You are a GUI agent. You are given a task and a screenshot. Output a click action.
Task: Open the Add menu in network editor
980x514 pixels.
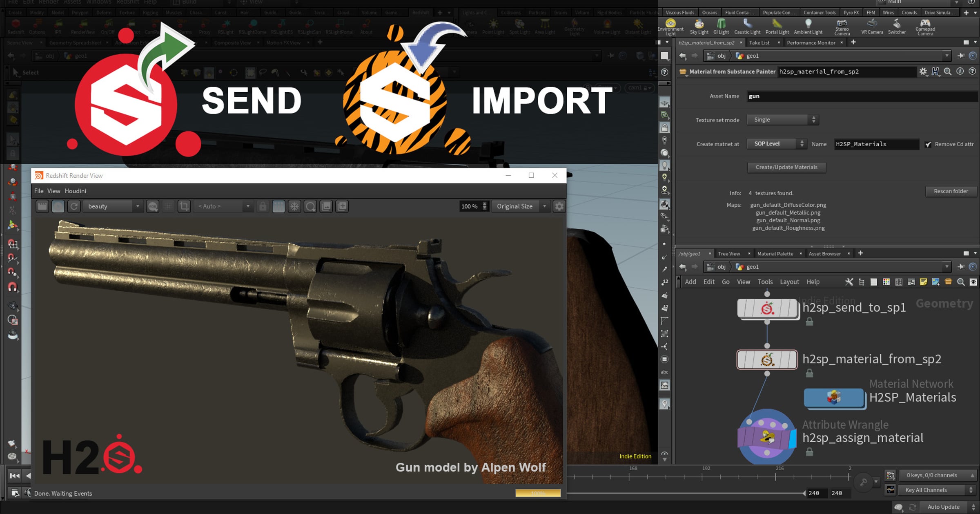pos(690,282)
